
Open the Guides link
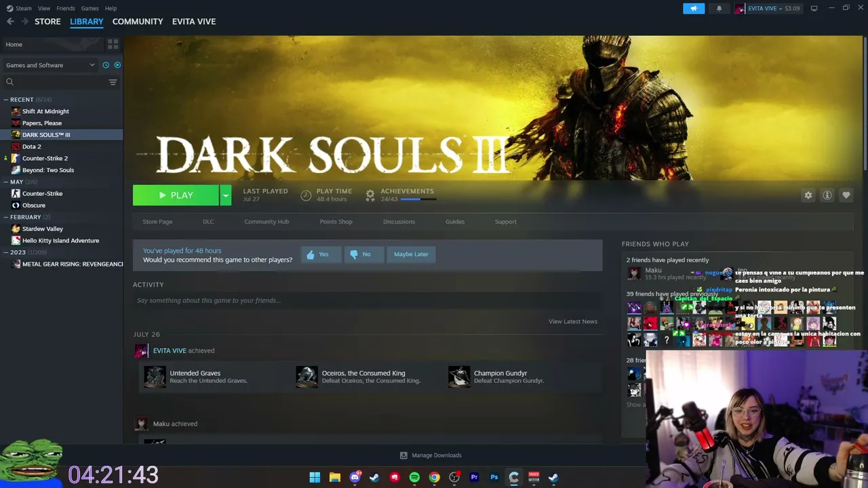pyautogui.click(x=455, y=222)
